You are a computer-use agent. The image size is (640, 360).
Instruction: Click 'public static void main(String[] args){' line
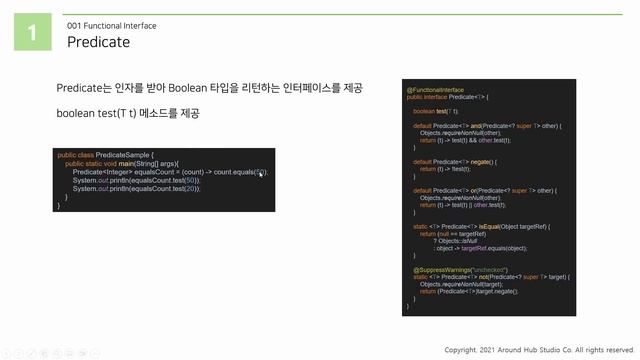122,164
